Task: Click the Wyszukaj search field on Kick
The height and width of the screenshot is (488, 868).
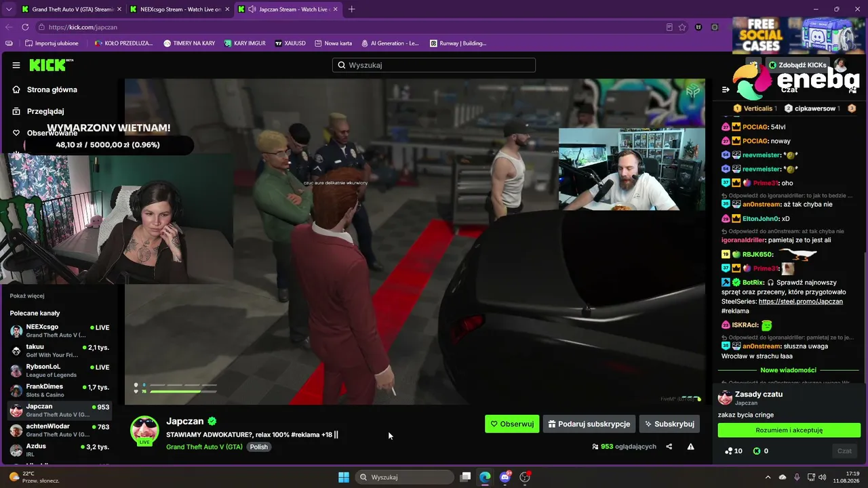Action: tap(434, 65)
